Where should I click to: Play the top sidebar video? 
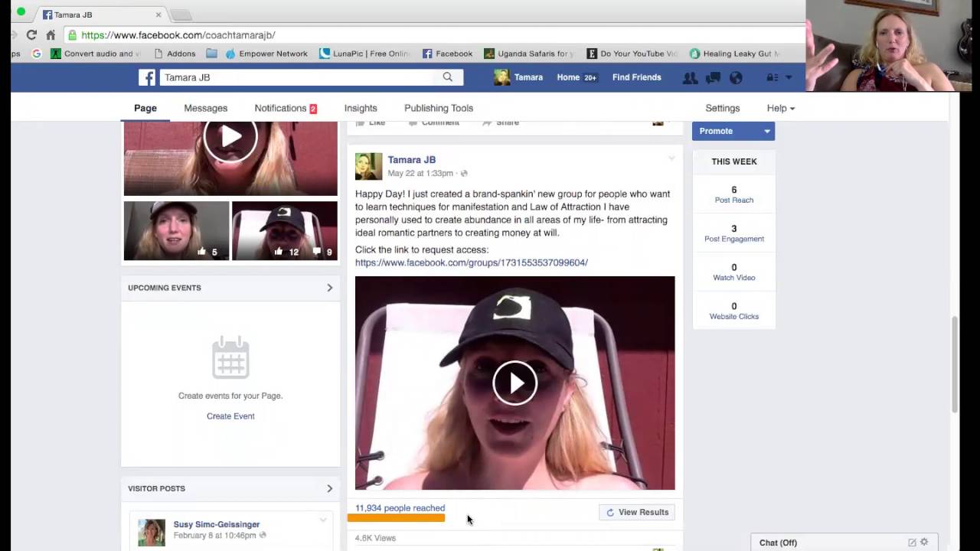[230, 138]
